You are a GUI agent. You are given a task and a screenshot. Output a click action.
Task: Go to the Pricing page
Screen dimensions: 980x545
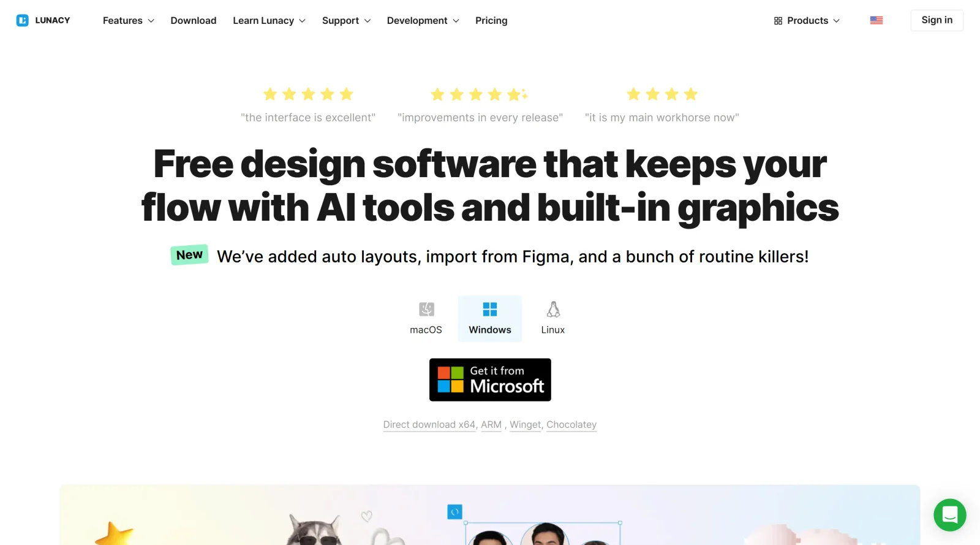[491, 21]
